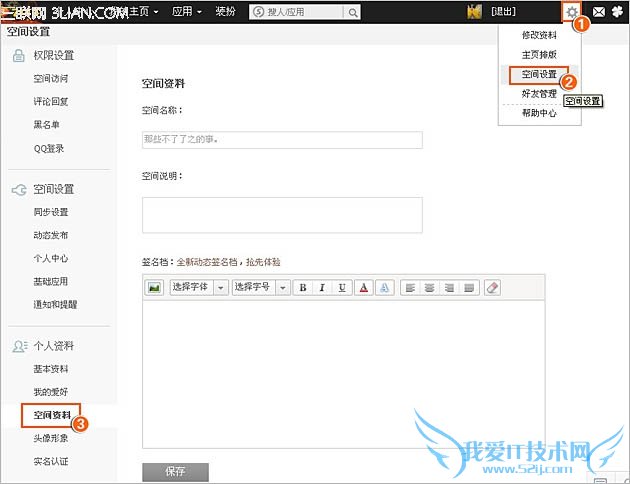The width and height of the screenshot is (630, 484).
Task: Align signature text left
Action: pos(410,288)
